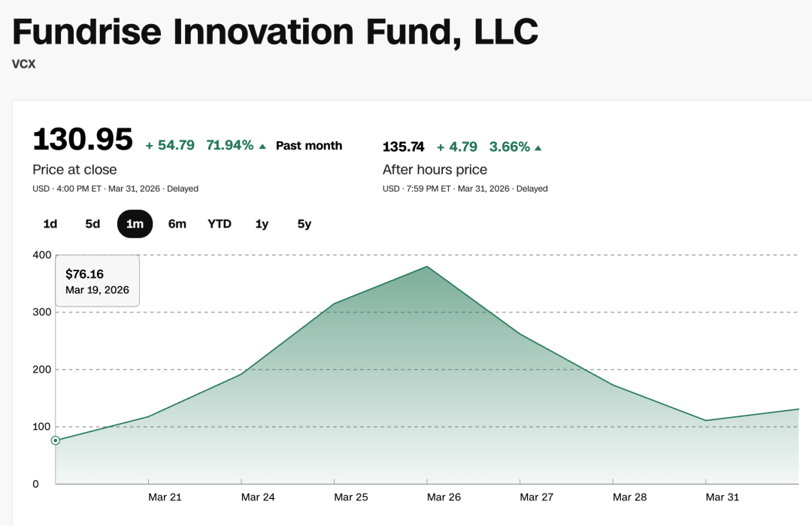Click the 130.95 closing price

pos(83,140)
